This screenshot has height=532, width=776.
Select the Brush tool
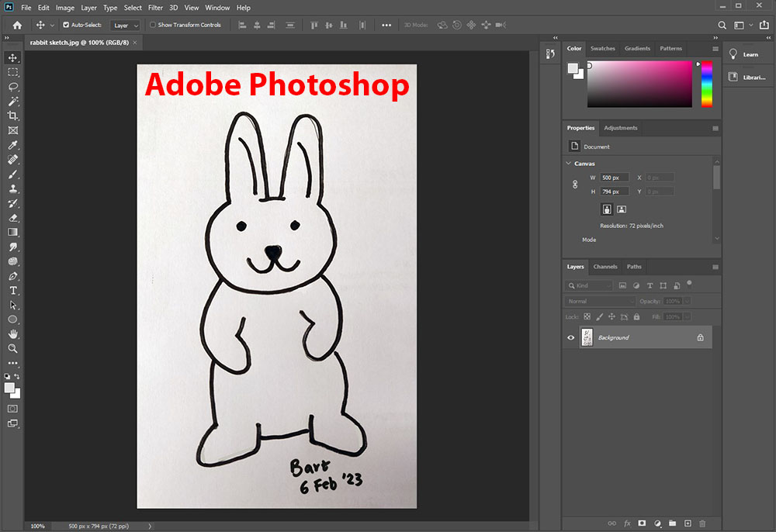coord(13,174)
